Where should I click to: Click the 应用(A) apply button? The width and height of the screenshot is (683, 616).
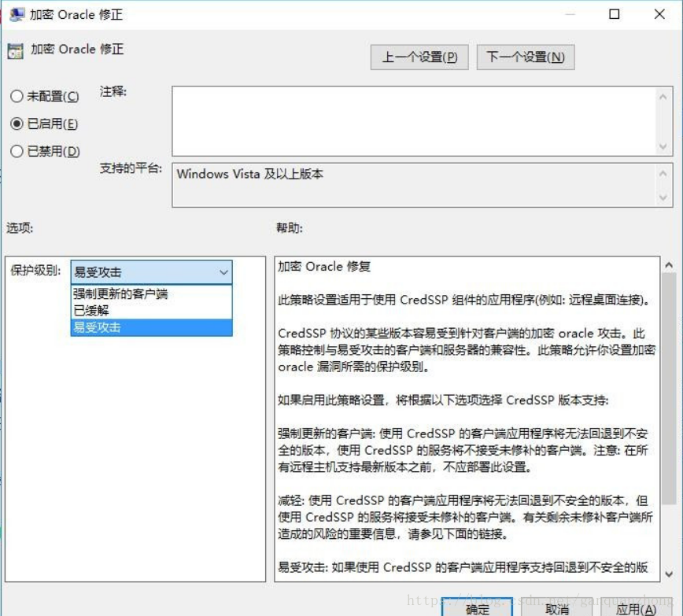point(637,607)
